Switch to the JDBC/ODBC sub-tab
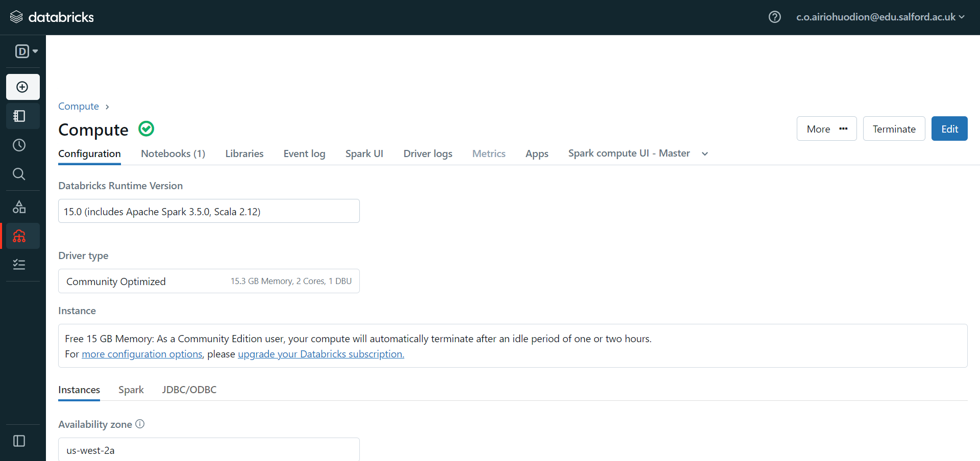The image size is (980, 461). point(189,390)
